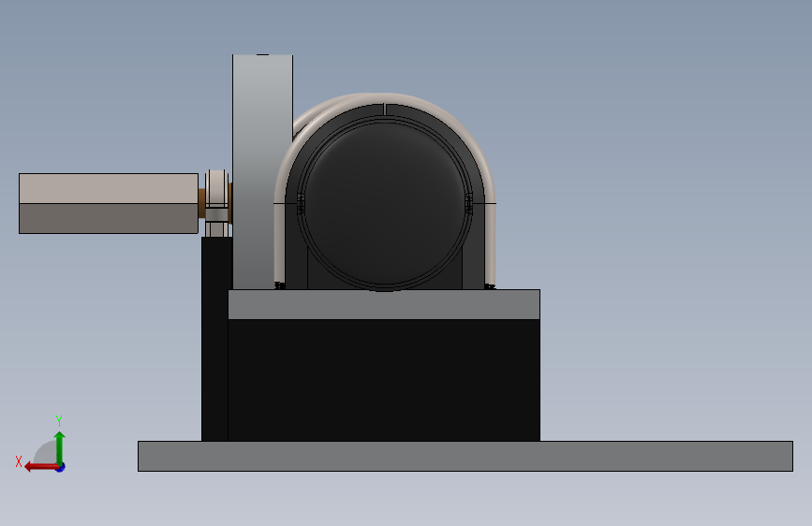Select the tall vertical gray plate

[262, 171]
